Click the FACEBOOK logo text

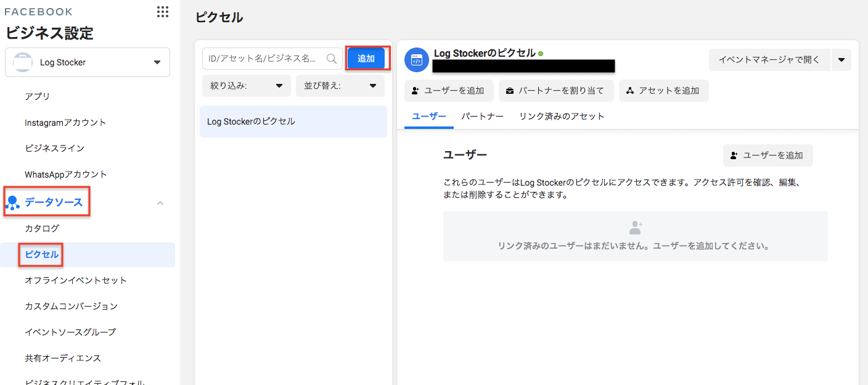39,12
